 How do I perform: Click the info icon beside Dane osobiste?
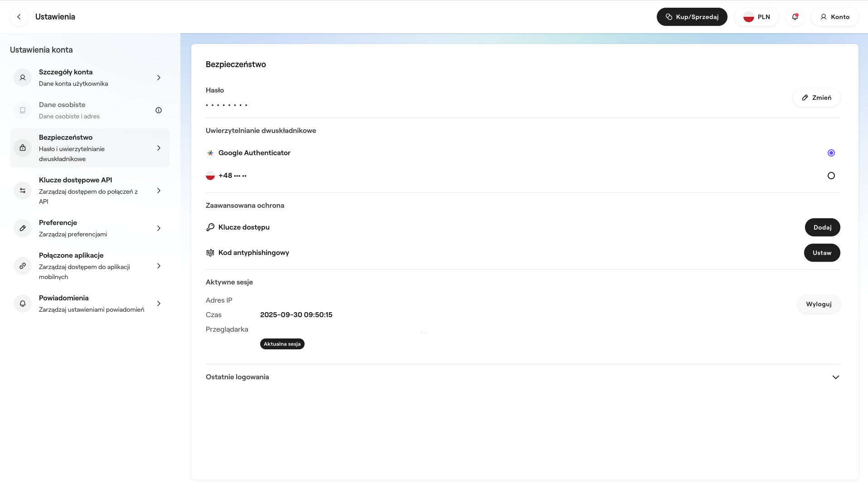click(159, 110)
